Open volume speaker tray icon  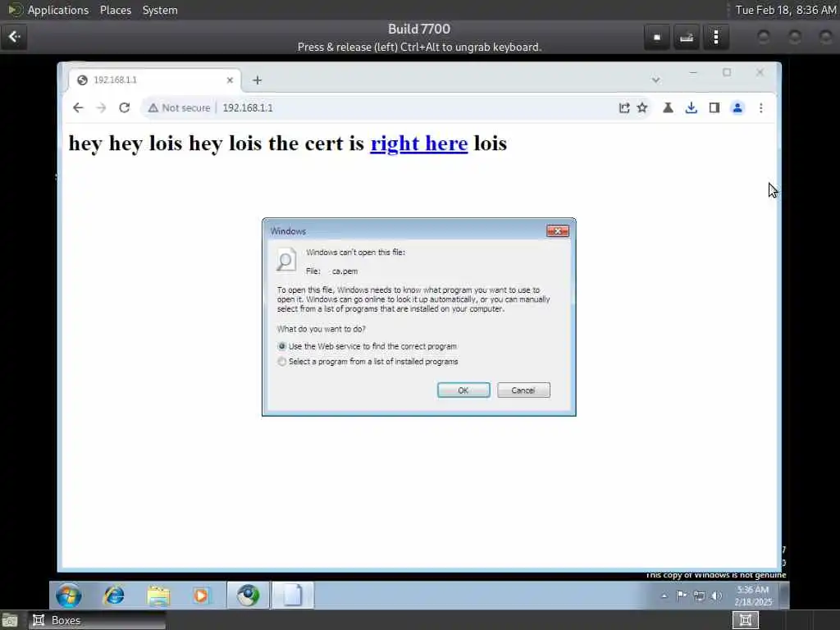tap(717, 596)
